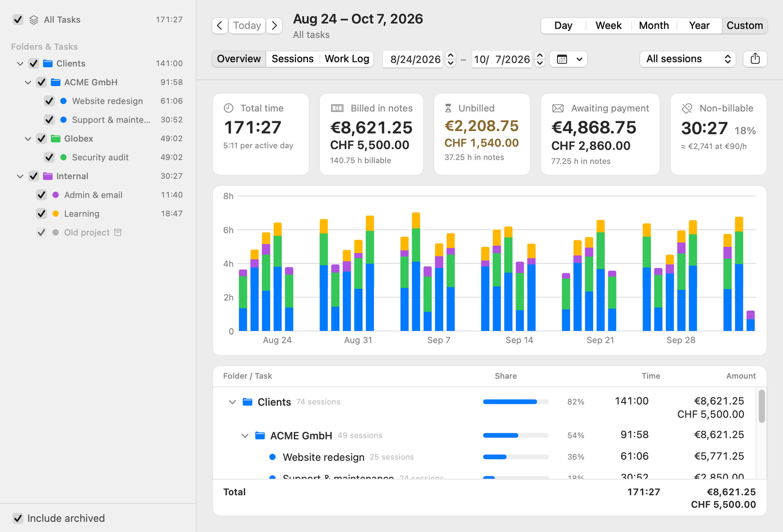Collapse the Internal folder in sidebar
The width and height of the screenshot is (783, 532).
pos(20,176)
